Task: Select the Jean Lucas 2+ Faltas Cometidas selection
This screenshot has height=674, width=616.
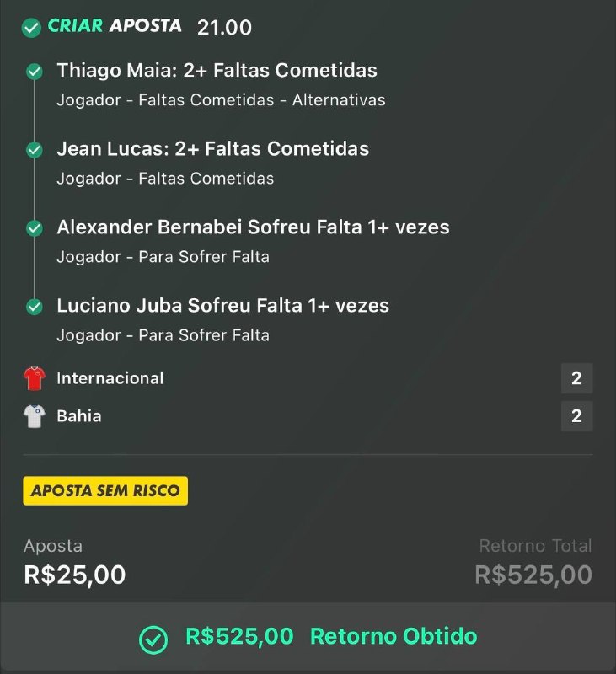Action: 212,149
